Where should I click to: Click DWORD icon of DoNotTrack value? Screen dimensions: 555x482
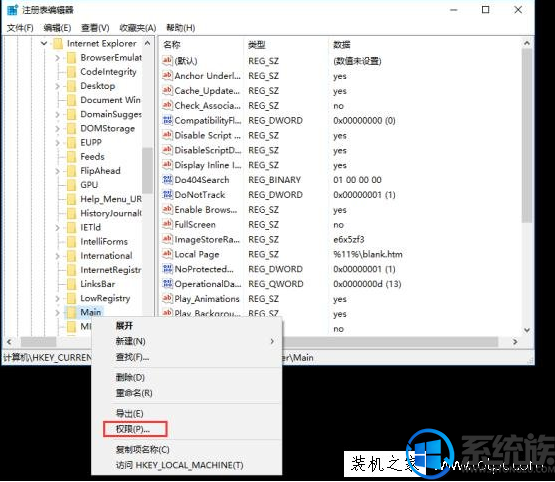coord(167,194)
